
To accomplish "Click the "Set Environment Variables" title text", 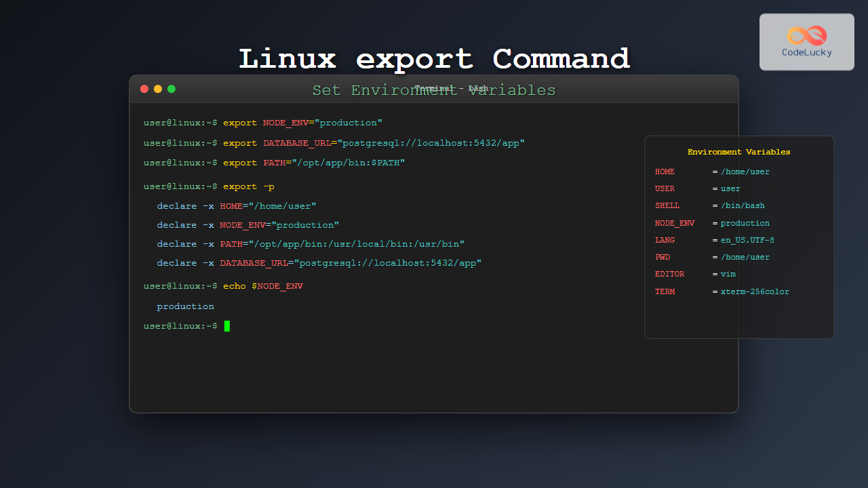I will click(434, 90).
